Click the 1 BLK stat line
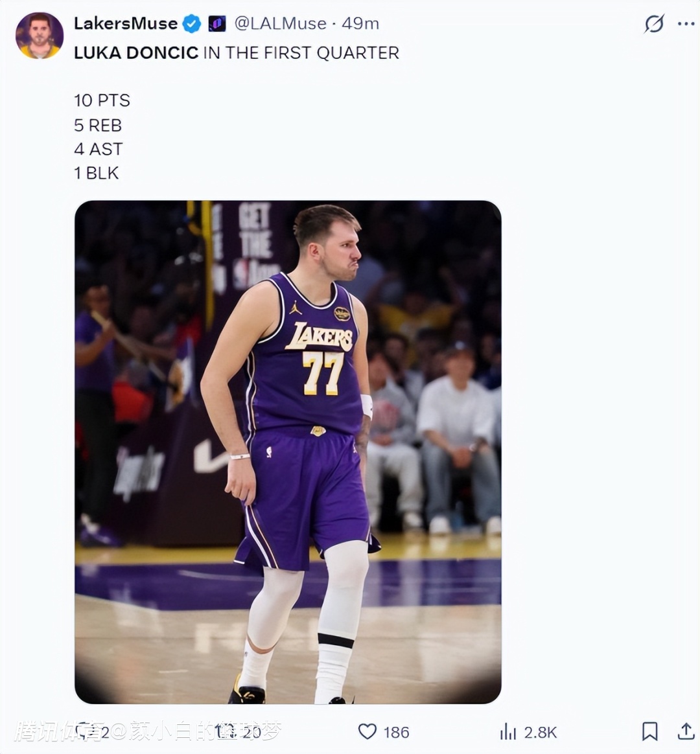 coord(97,173)
